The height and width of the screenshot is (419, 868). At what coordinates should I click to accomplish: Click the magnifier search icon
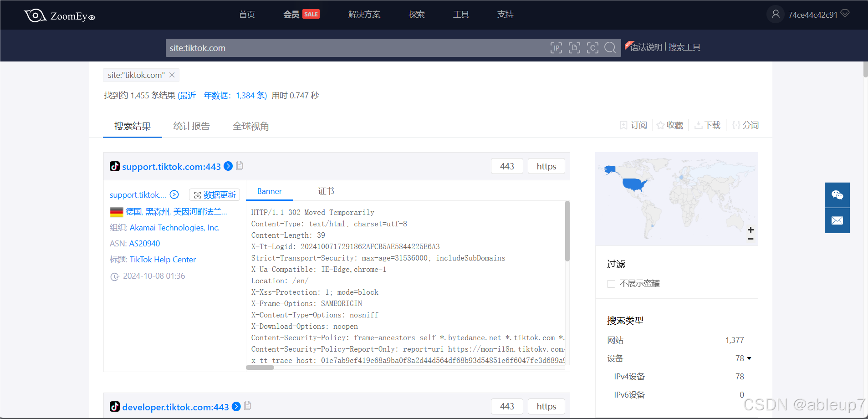(610, 48)
